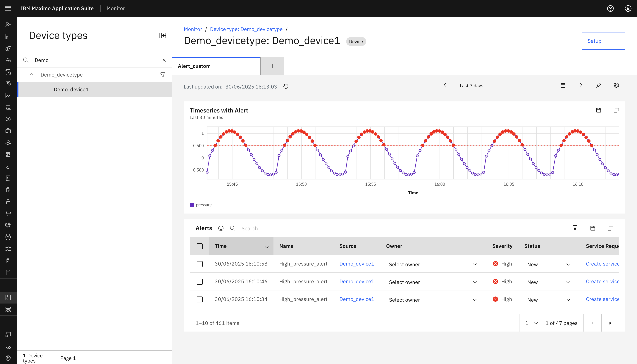Pin the dashboard time range
Viewport: 637px width, 364px height.
(x=598, y=85)
